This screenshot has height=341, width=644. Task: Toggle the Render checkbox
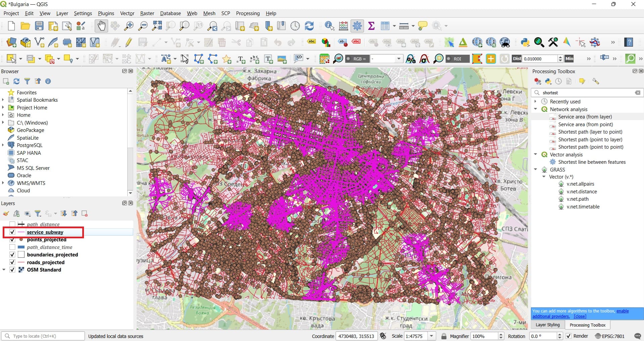coord(568,336)
